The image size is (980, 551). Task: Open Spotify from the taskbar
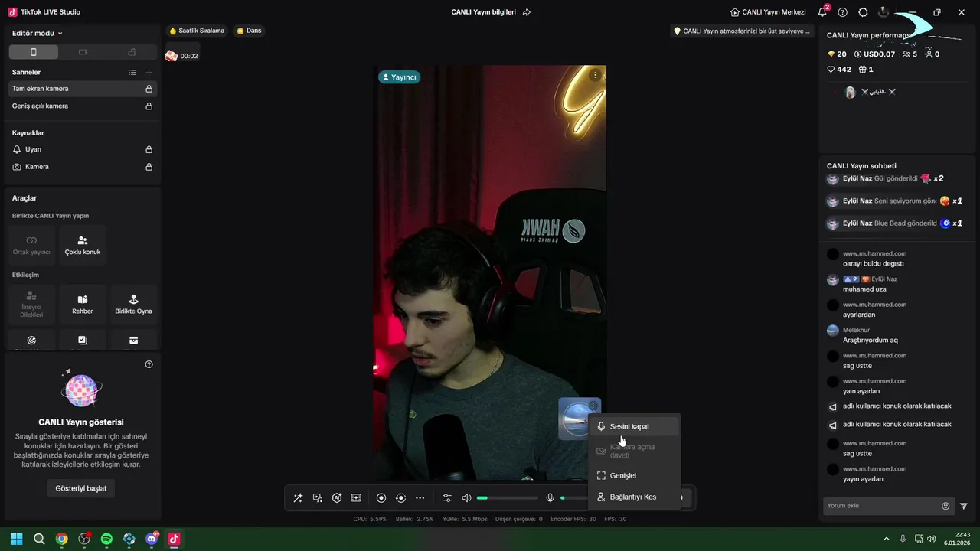(106, 539)
